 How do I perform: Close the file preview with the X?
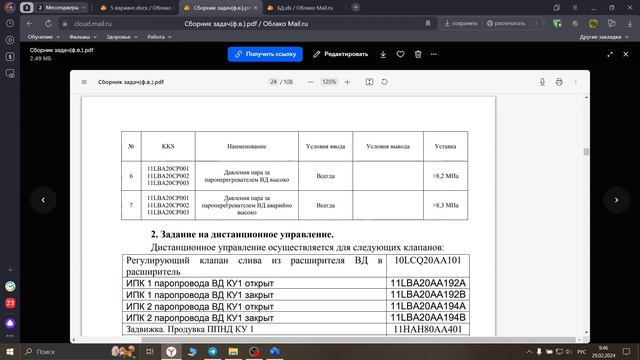coord(626,54)
